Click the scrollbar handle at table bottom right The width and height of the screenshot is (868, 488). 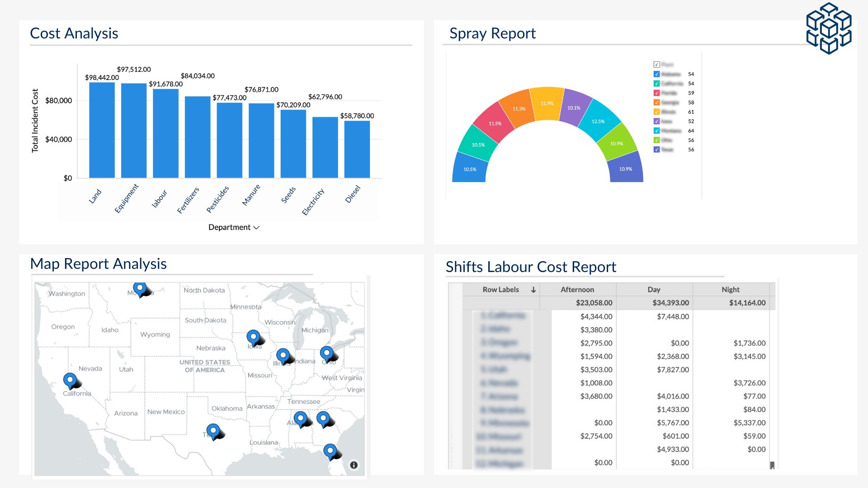pos(772,465)
